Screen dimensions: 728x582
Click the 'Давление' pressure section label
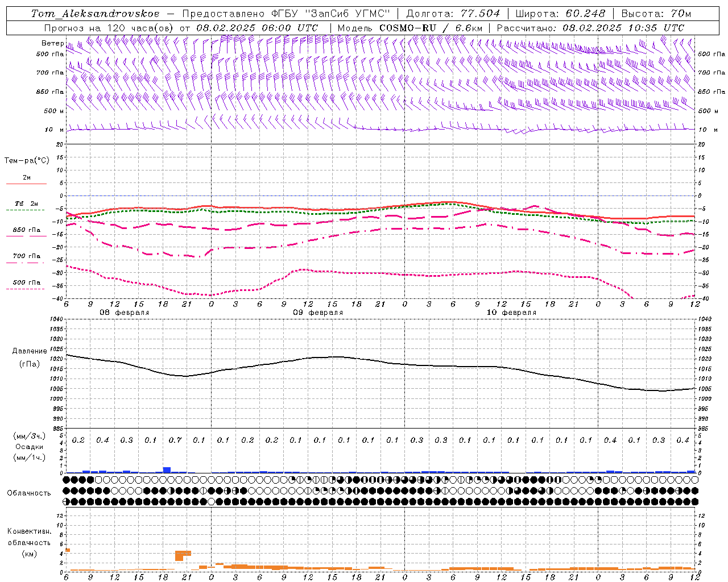(29, 351)
